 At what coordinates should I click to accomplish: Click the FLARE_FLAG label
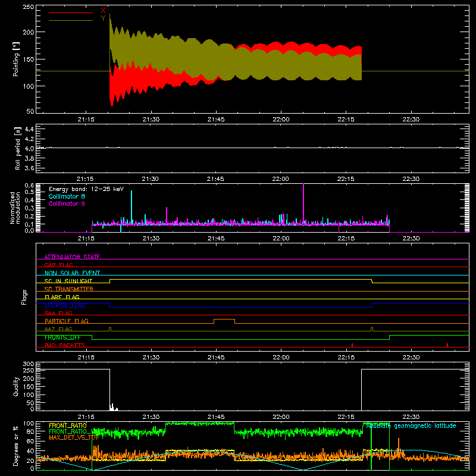click(62, 297)
